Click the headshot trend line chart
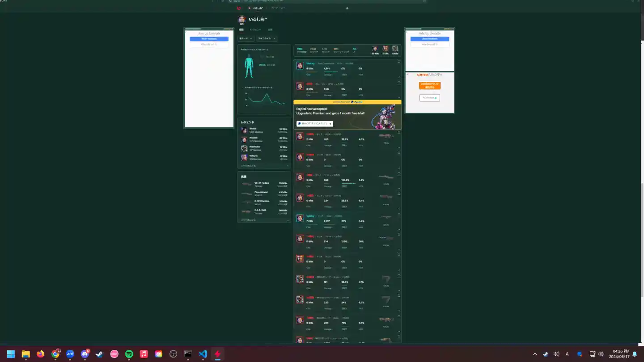 pyautogui.click(x=266, y=99)
